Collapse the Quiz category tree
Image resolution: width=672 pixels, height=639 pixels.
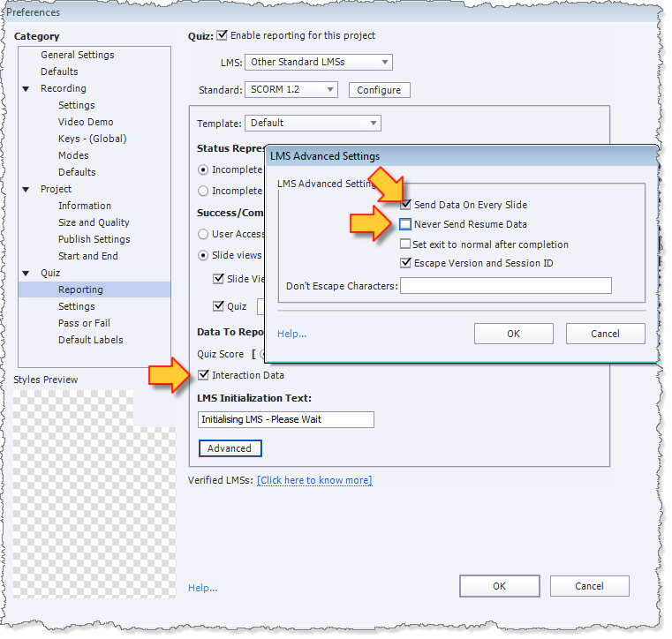point(26,274)
